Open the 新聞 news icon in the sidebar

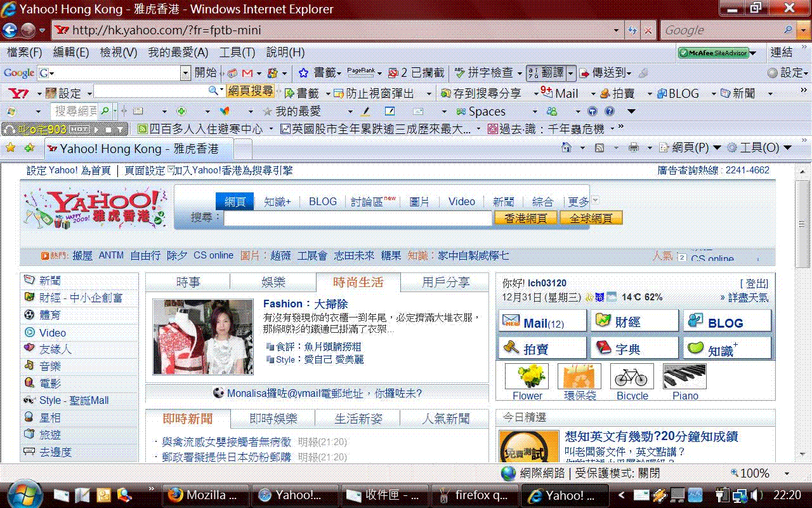(29, 280)
